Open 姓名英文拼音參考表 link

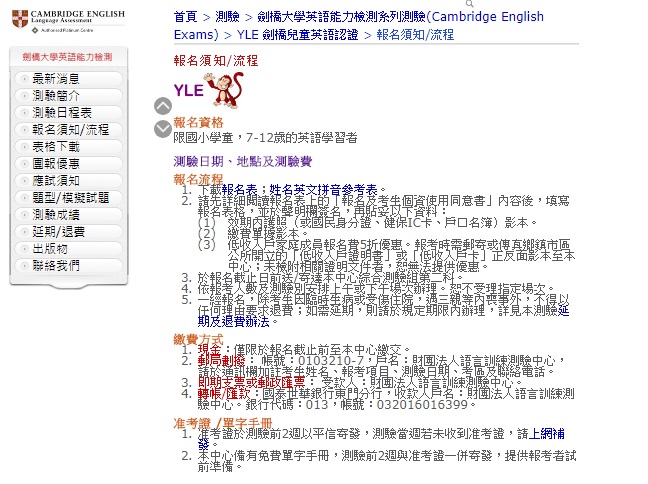click(x=323, y=190)
